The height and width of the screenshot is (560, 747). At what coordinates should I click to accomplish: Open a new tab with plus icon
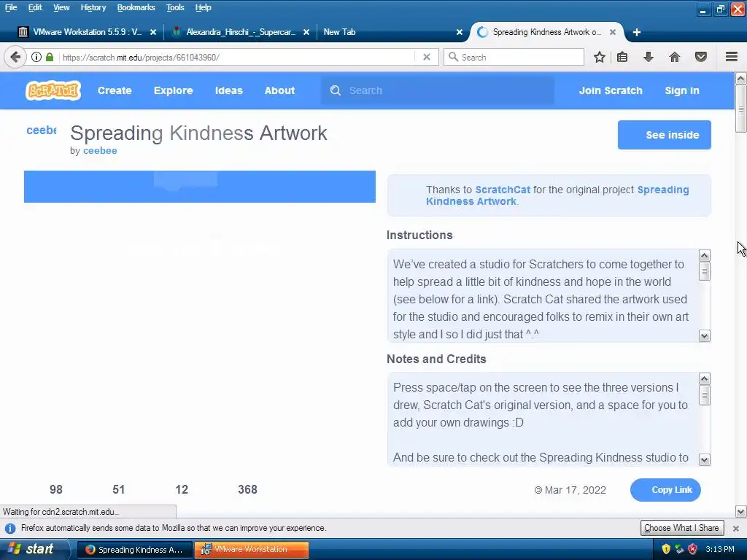(636, 32)
